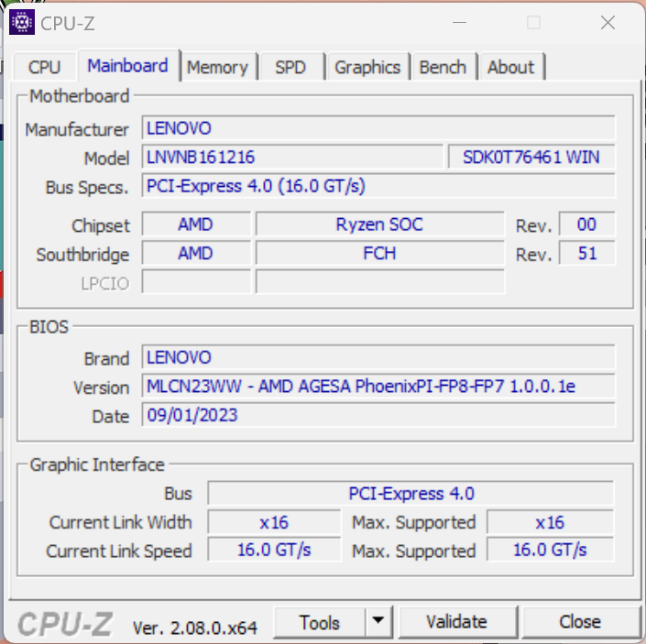The image size is (646, 644).
Task: Select the Bus Specs PCI-Express 4.0 value
Action: (378, 186)
